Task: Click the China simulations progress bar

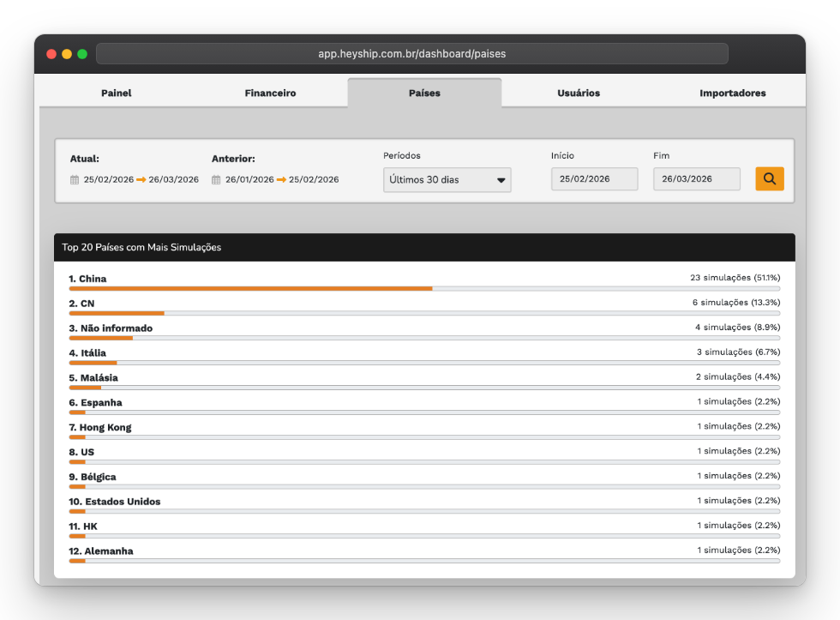Action: point(249,288)
